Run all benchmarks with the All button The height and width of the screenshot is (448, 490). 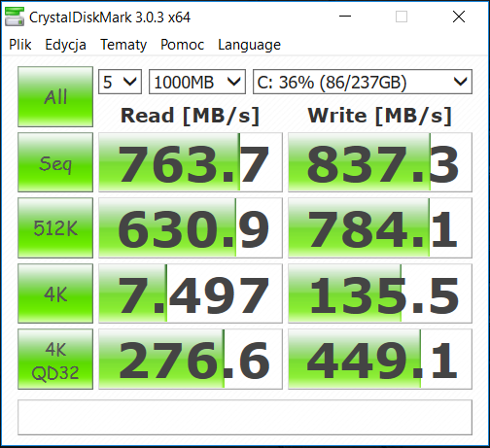click(x=55, y=96)
